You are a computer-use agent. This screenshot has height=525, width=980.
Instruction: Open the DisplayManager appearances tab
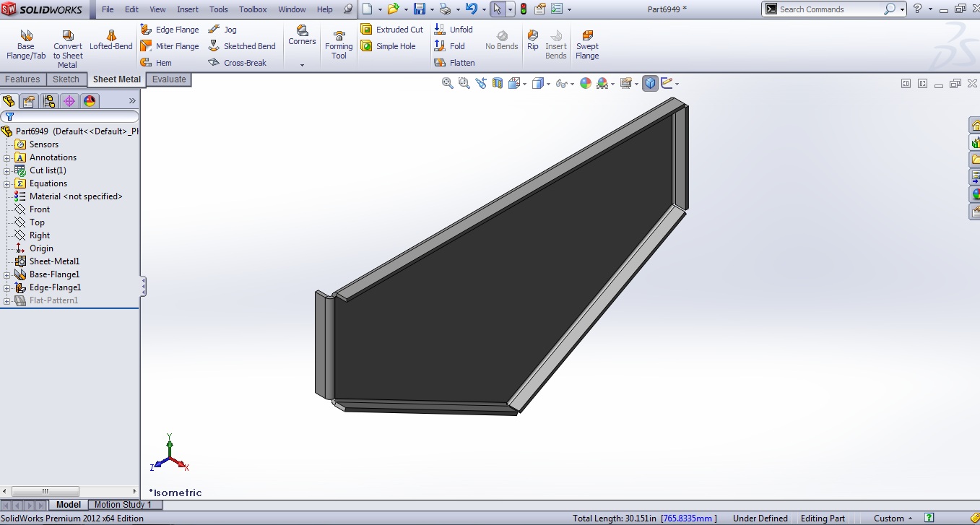point(89,100)
